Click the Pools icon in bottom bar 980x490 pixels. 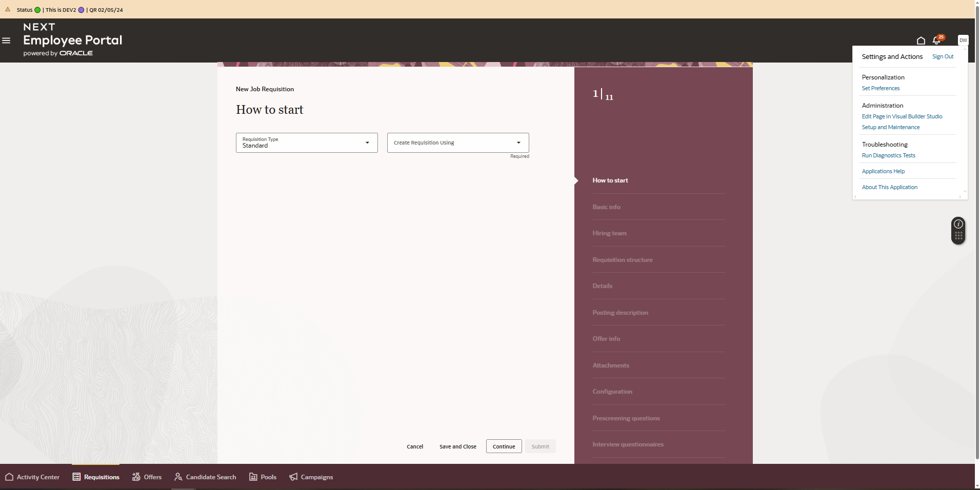tap(253, 477)
